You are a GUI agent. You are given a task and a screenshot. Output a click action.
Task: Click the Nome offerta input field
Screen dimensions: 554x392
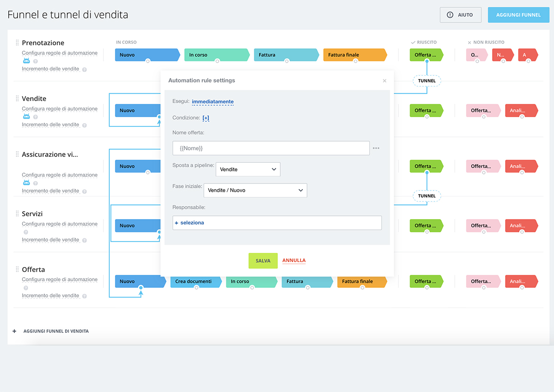tap(271, 148)
